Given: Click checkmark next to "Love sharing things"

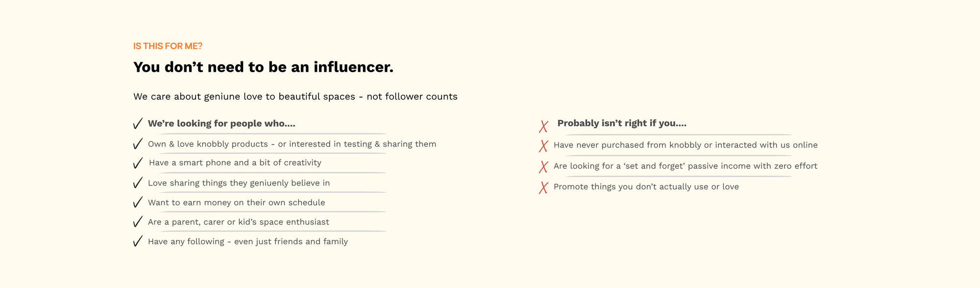Looking at the screenshot, I should click(x=138, y=183).
